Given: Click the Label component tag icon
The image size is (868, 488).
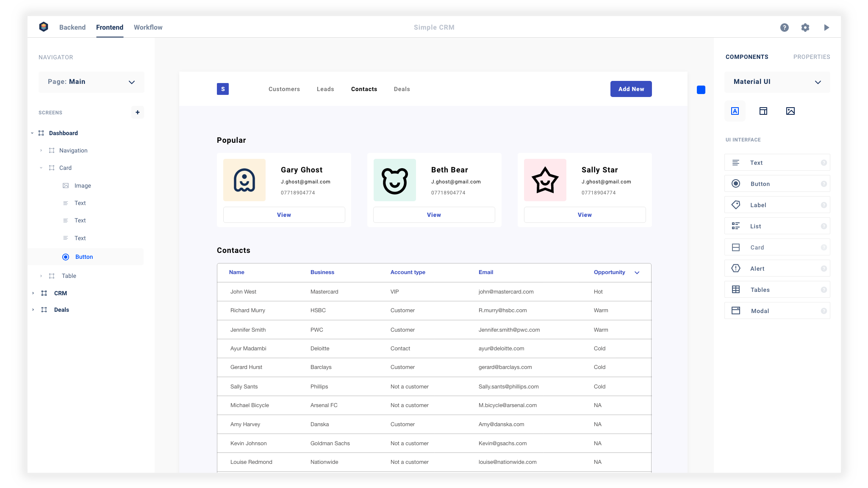Looking at the screenshot, I should tap(736, 205).
